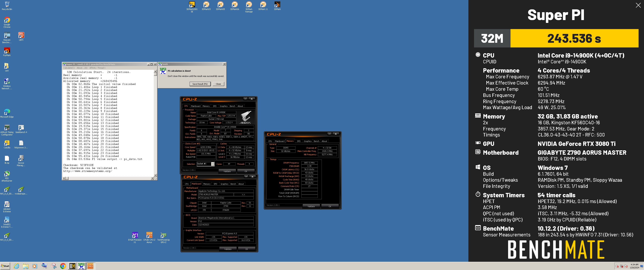Click Validate in the CPU tab CPU-Z window
The image size is (644, 270).
(x=227, y=171)
